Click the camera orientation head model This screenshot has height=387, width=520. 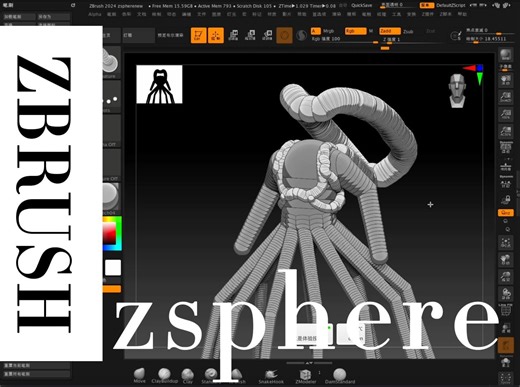[457, 91]
